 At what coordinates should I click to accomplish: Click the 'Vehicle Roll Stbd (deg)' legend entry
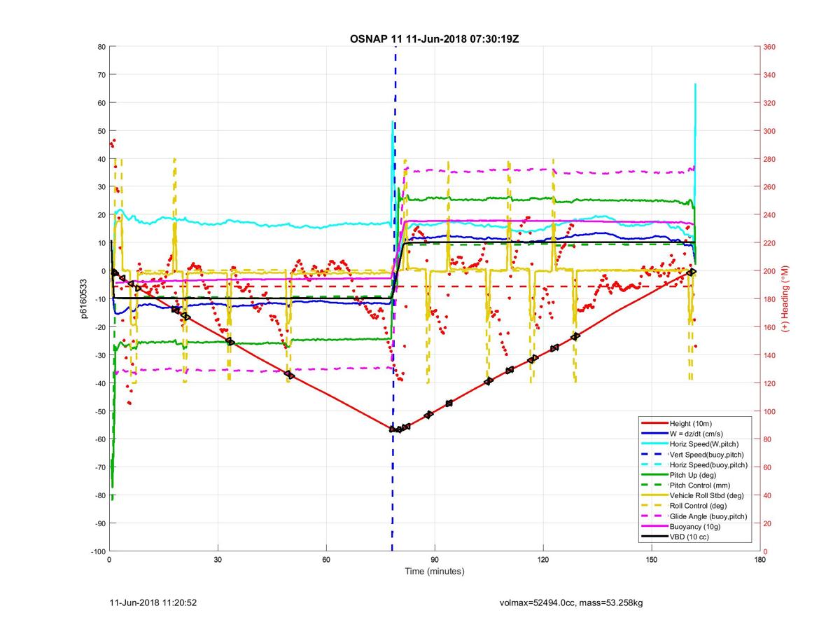695,495
